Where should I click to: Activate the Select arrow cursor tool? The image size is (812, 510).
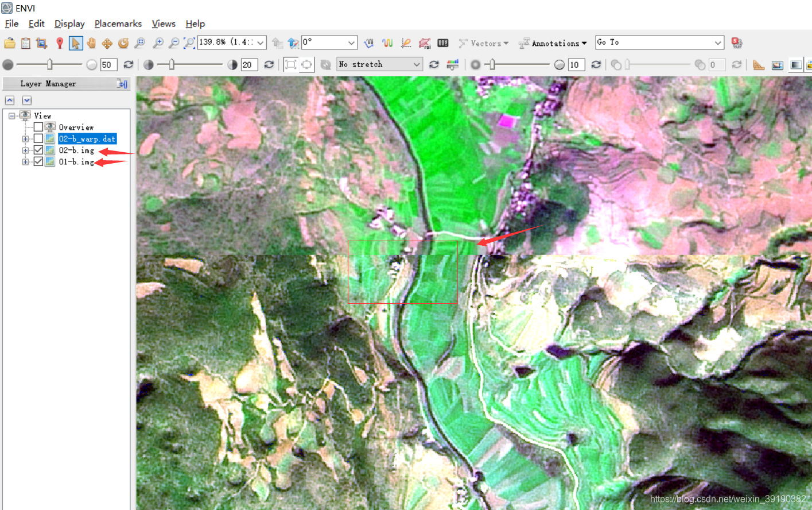pyautogui.click(x=75, y=43)
